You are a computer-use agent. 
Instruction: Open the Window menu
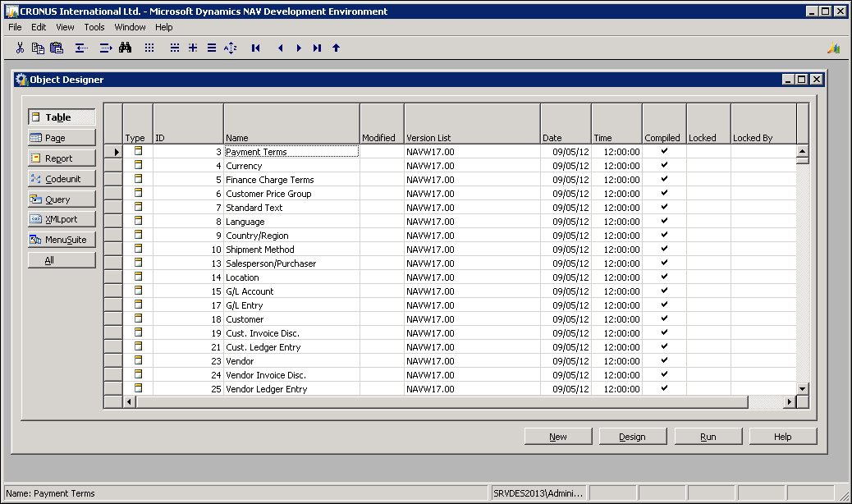(x=130, y=27)
